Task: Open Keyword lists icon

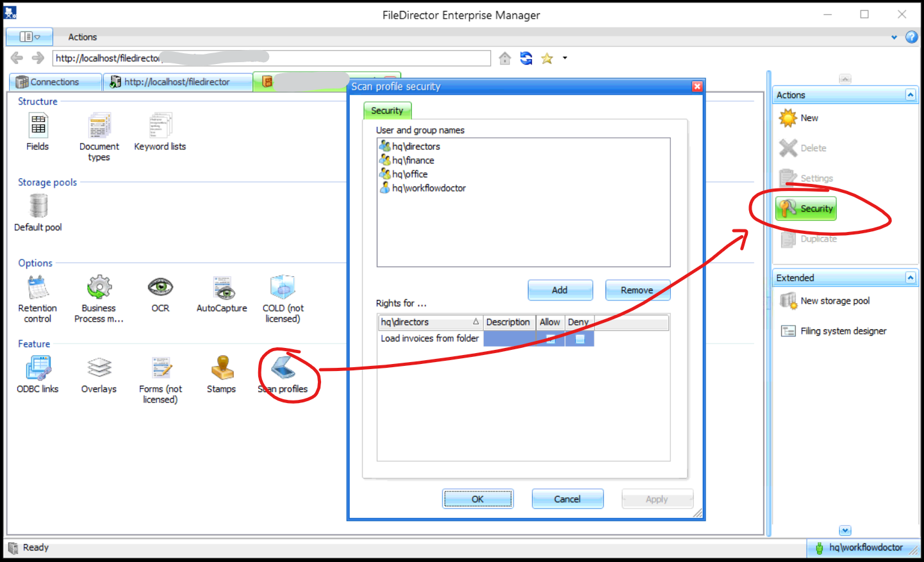Action: click(160, 126)
